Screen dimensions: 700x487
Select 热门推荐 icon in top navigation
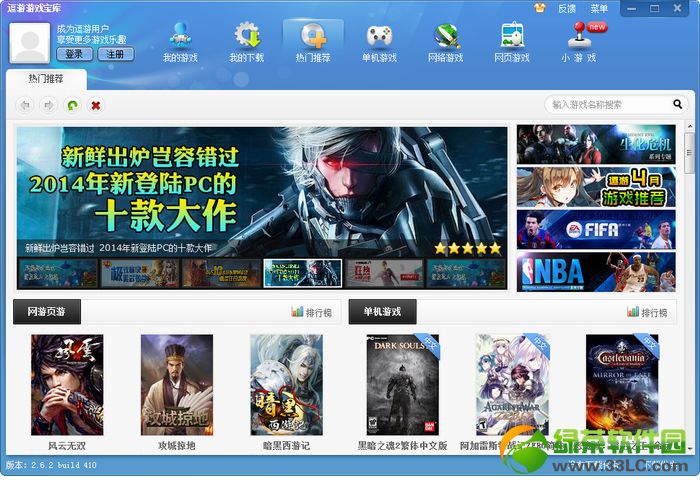[x=313, y=42]
